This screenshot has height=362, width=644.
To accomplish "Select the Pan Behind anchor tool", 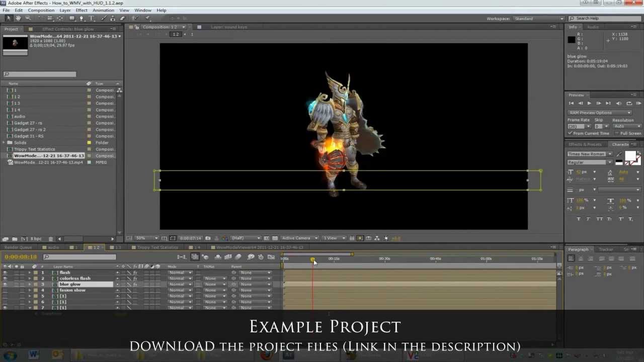I will 60,19.
